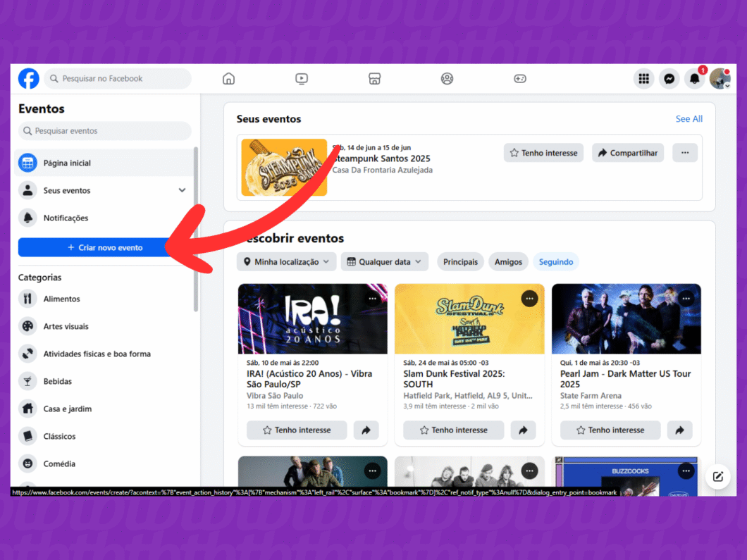Open more options on Slam Dunk card

tap(529, 299)
